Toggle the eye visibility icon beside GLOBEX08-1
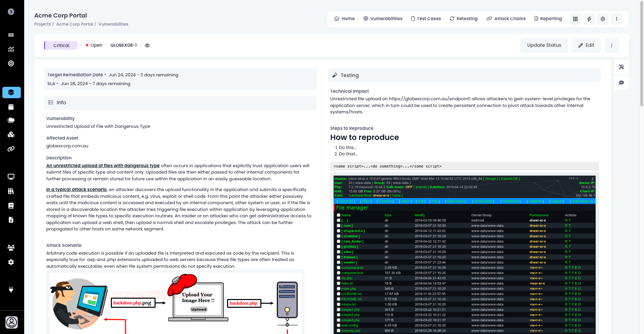Screen dimensions: 644x334 (x=147, y=45)
